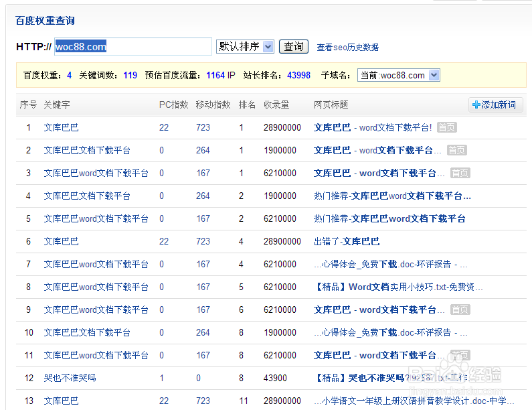This screenshot has width=532, height=410.
Task: Open keyword 文库巴巴 in row 1
Action: coord(61,127)
